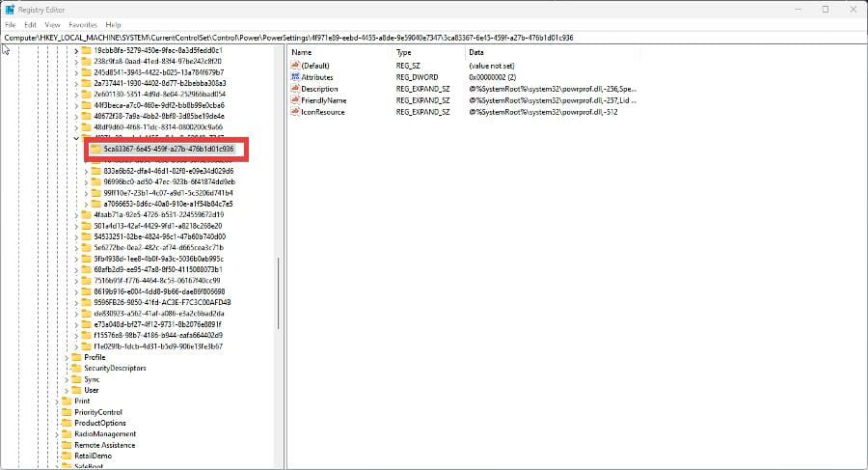The height and width of the screenshot is (470, 868).
Task: Open the Help menu
Action: point(113,25)
